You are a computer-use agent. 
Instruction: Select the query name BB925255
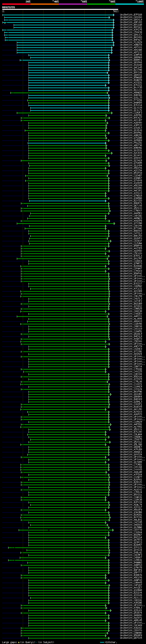(8, 7)
